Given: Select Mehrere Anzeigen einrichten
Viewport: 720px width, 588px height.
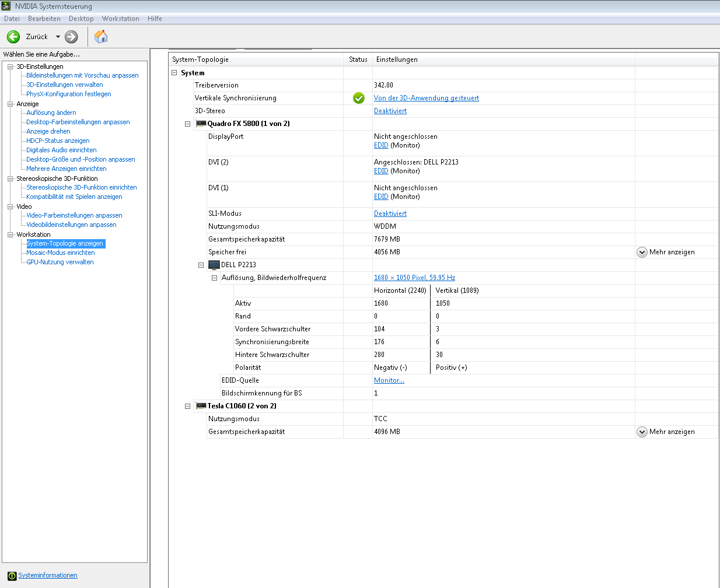Looking at the screenshot, I should [x=67, y=169].
